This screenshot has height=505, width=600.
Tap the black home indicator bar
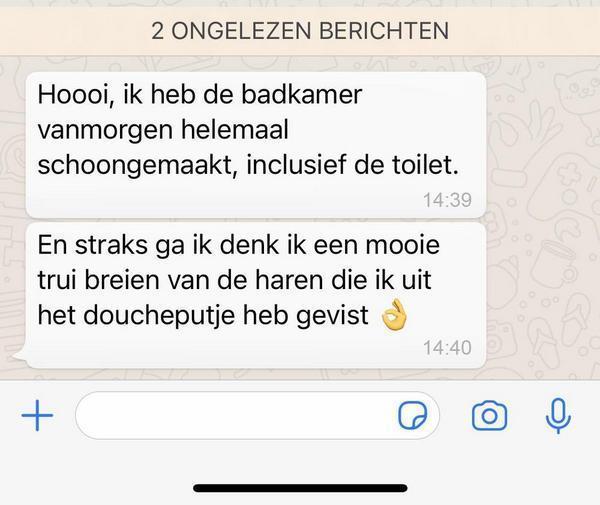(300, 488)
